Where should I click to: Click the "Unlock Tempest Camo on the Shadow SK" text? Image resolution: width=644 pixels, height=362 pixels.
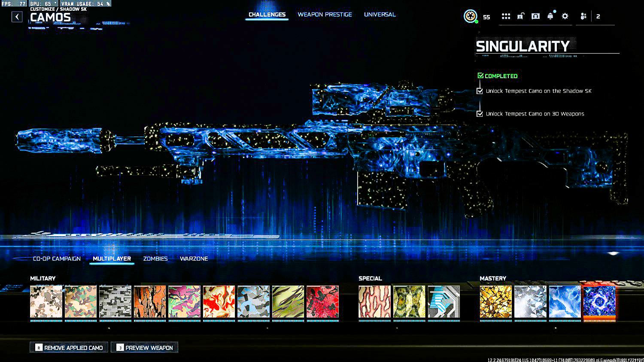538,91
